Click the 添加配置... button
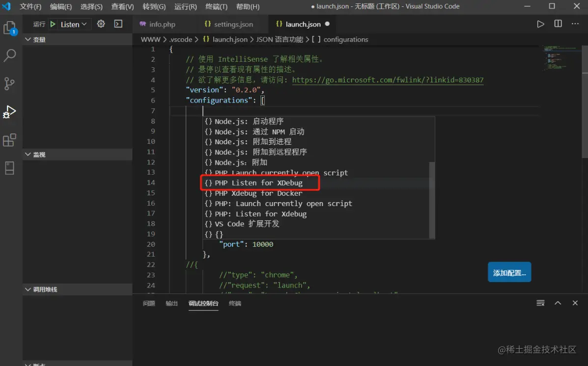588x366 pixels. coord(509,272)
